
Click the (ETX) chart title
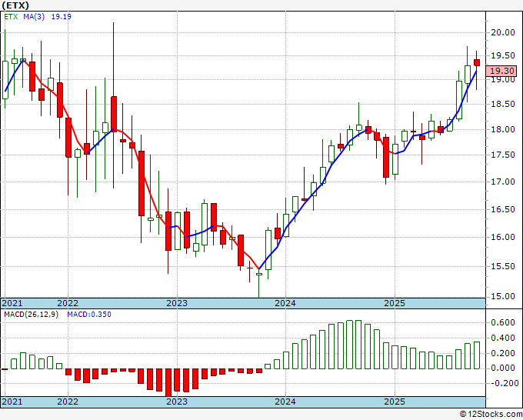coord(15,5)
